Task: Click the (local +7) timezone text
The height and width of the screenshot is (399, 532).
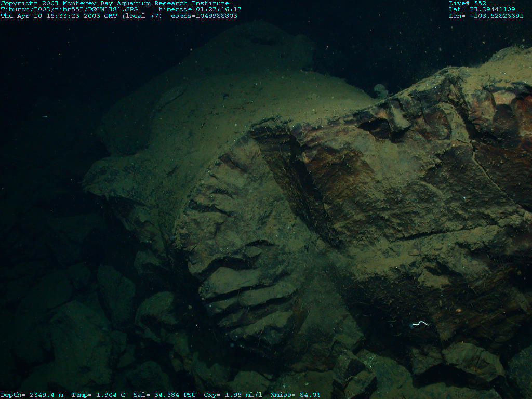Action: [x=142, y=16]
